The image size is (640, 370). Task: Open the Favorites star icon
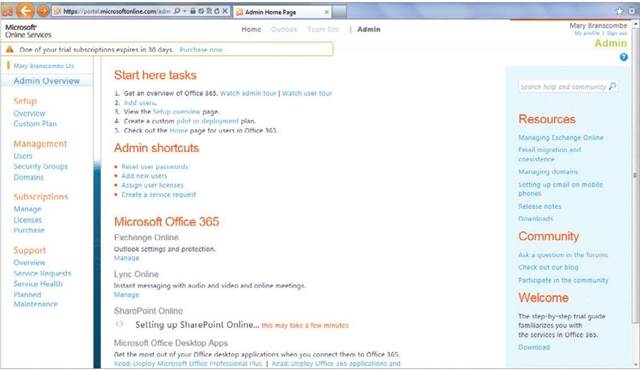[620, 11]
